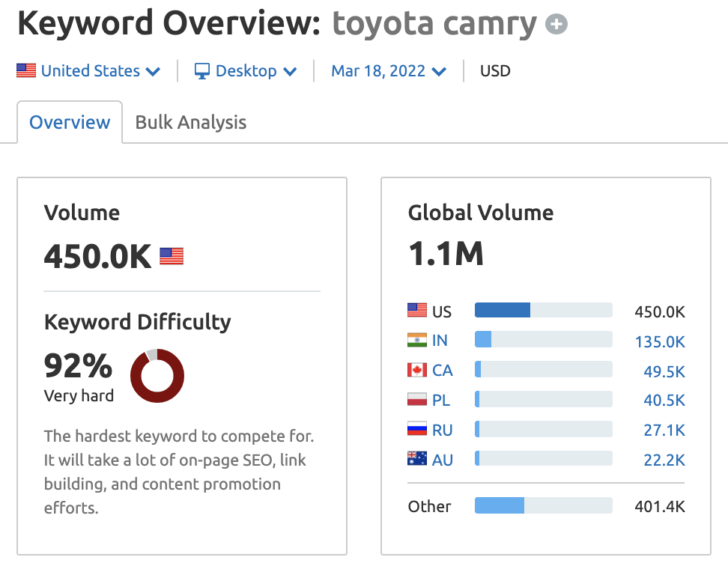Click the CA volume link showing 49.5K
Screen dimensions: 728x572
click(664, 371)
